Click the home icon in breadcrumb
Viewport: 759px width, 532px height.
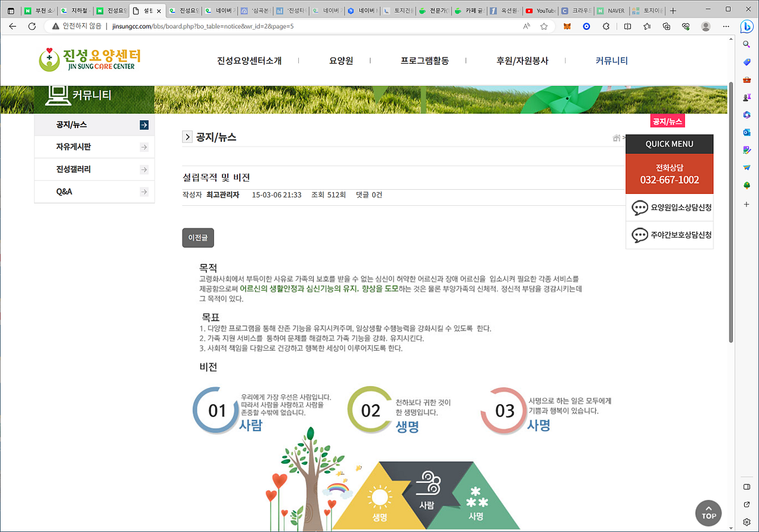pos(617,138)
